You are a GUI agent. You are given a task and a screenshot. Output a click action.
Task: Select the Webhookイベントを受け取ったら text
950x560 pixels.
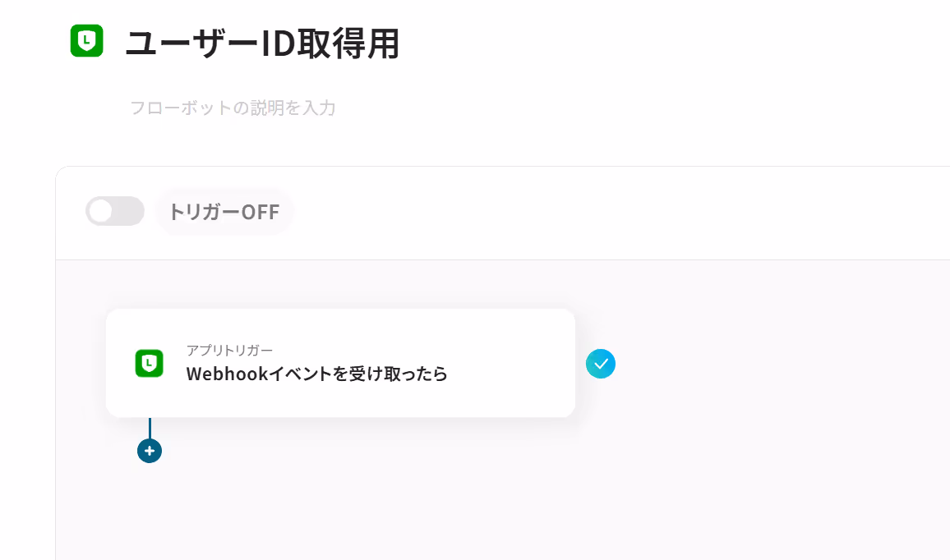tap(317, 374)
